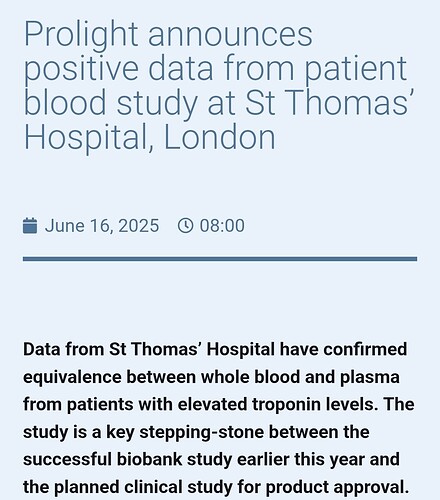The height and width of the screenshot is (500, 440).
Task: Click the word Prolight in the headline
Action: tap(81, 36)
